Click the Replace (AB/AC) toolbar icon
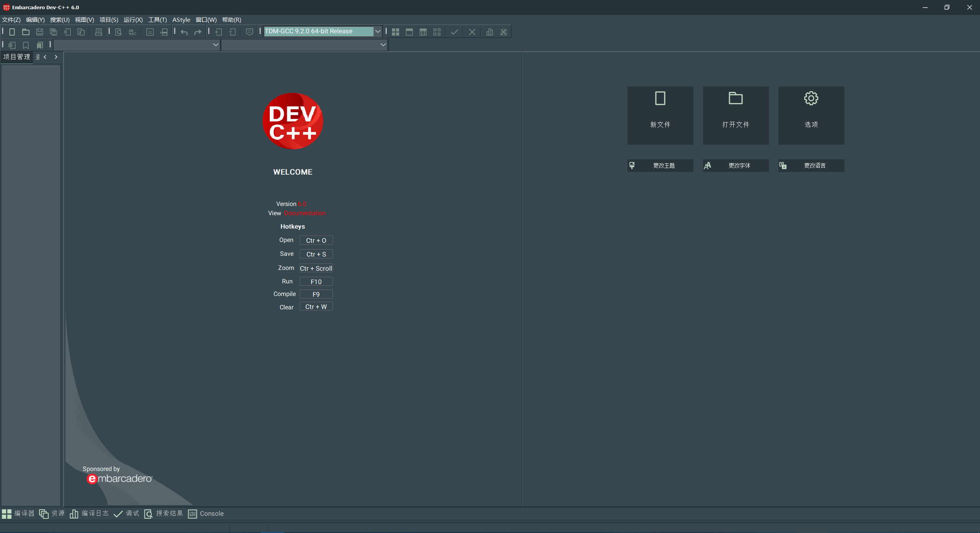980x533 pixels. pyautogui.click(x=132, y=32)
